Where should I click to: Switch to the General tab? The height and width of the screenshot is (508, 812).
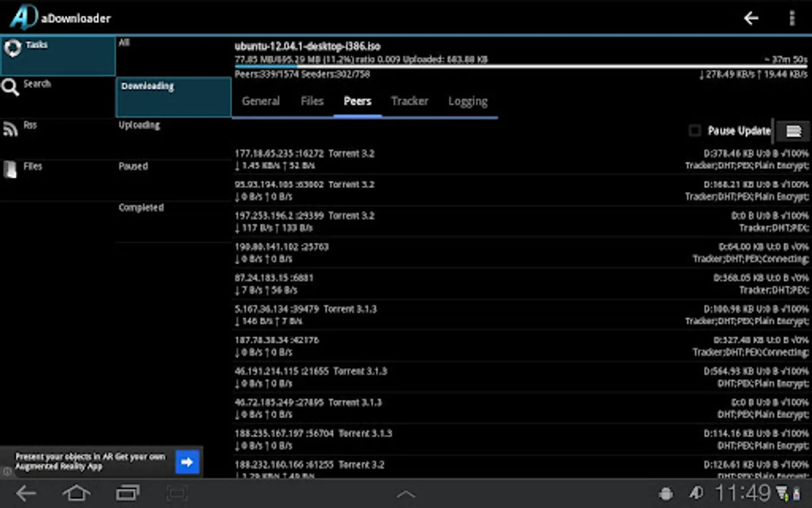pyautogui.click(x=261, y=102)
